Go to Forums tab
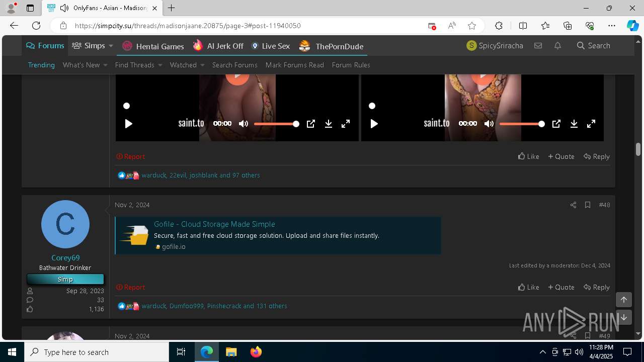Viewport: 644px width, 362px height. point(45,46)
